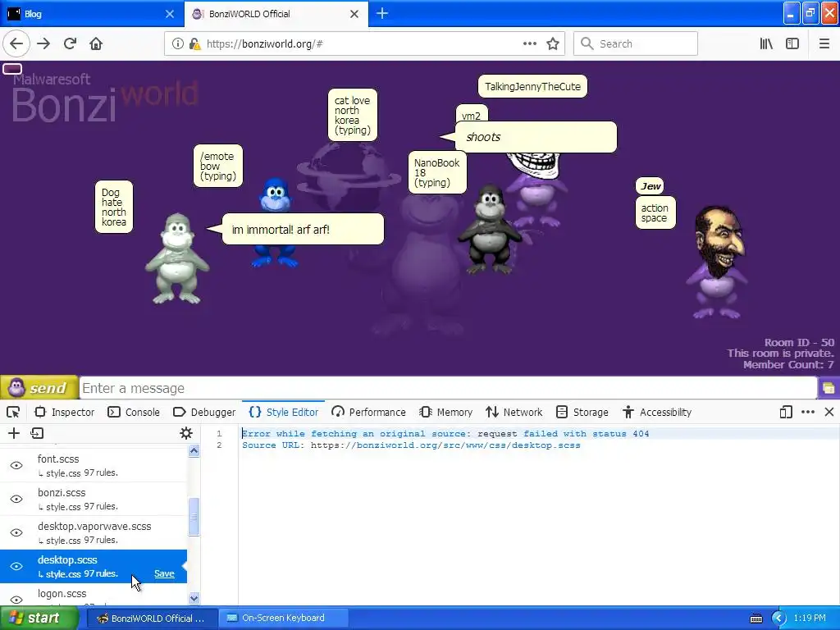Toggle the sidebar icon in Firefox toolbar
Image resolution: width=840 pixels, height=630 pixels.
(792, 43)
